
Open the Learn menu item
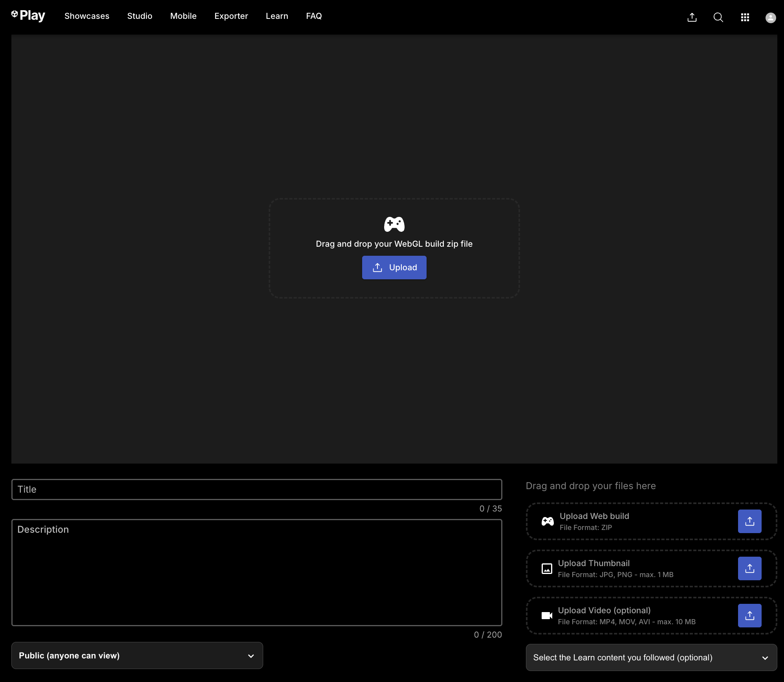tap(277, 16)
